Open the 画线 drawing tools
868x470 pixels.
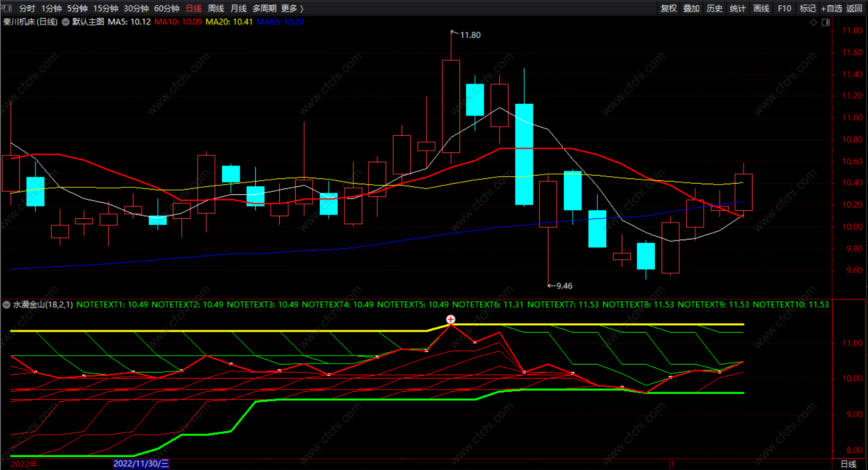point(761,9)
